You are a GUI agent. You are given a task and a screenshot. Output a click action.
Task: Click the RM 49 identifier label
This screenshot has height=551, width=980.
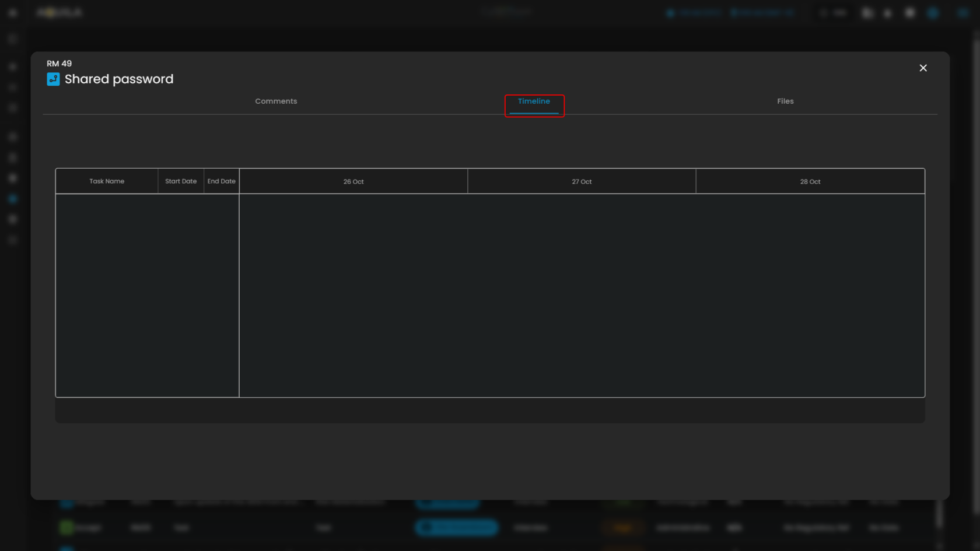(60, 64)
